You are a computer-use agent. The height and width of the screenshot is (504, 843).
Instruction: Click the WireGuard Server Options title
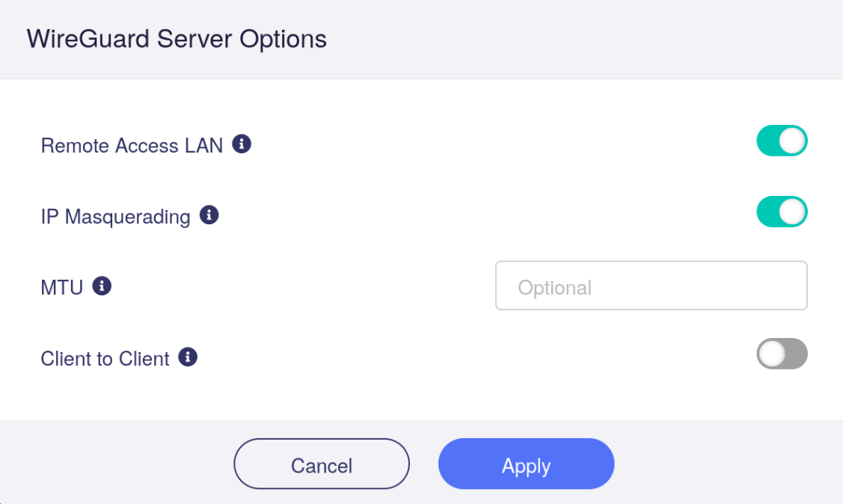tap(177, 39)
